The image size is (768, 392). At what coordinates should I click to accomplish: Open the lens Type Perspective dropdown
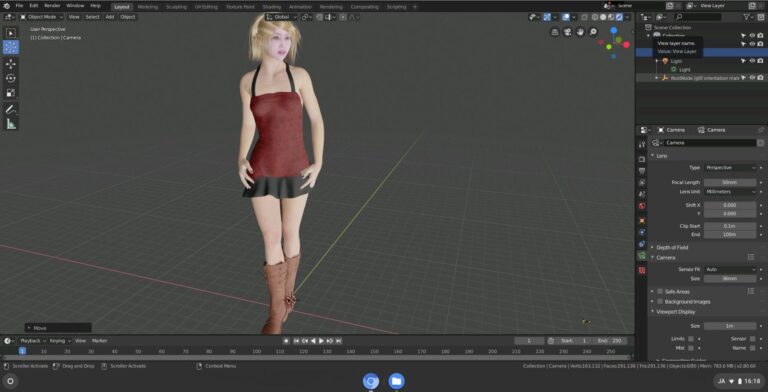(x=730, y=168)
